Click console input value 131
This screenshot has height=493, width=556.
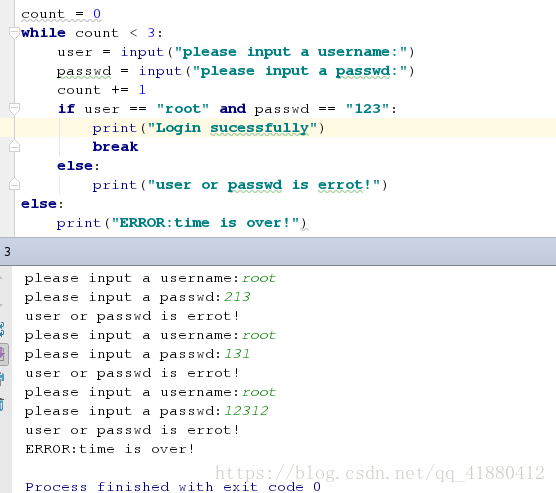pyautogui.click(x=237, y=354)
